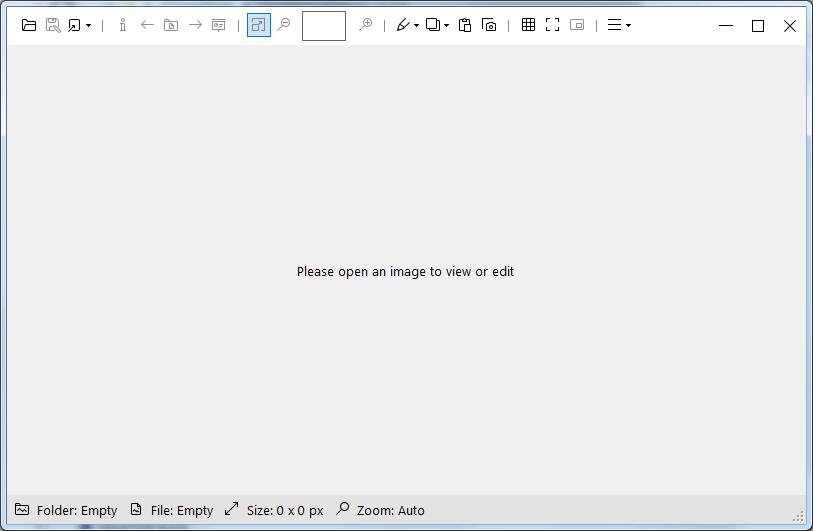This screenshot has height=531, width=813.
Task: Click the paste from clipboard icon
Action: (465, 25)
